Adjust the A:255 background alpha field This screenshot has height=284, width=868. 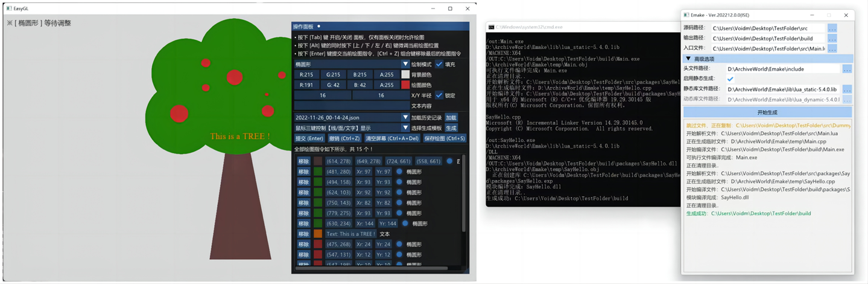coord(387,75)
